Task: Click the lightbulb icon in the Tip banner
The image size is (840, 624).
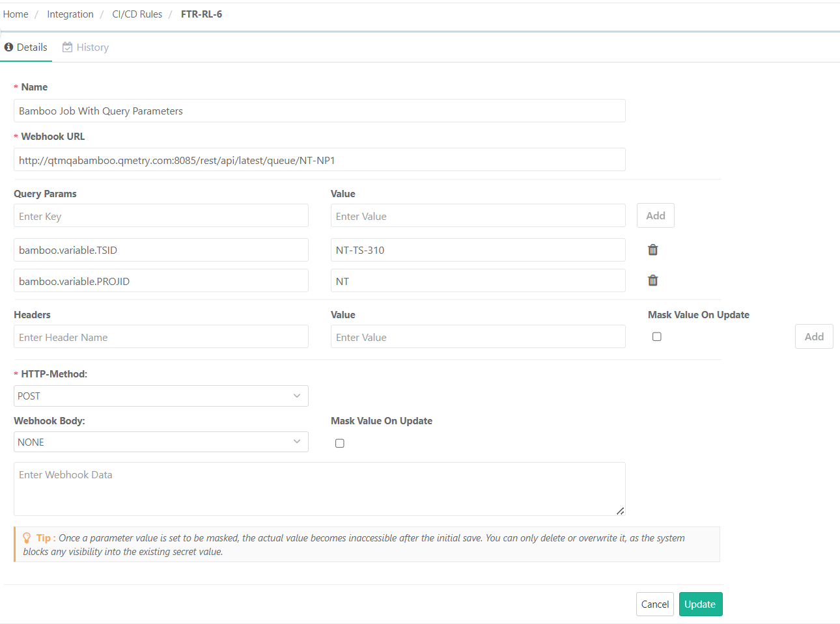Action: coord(26,537)
